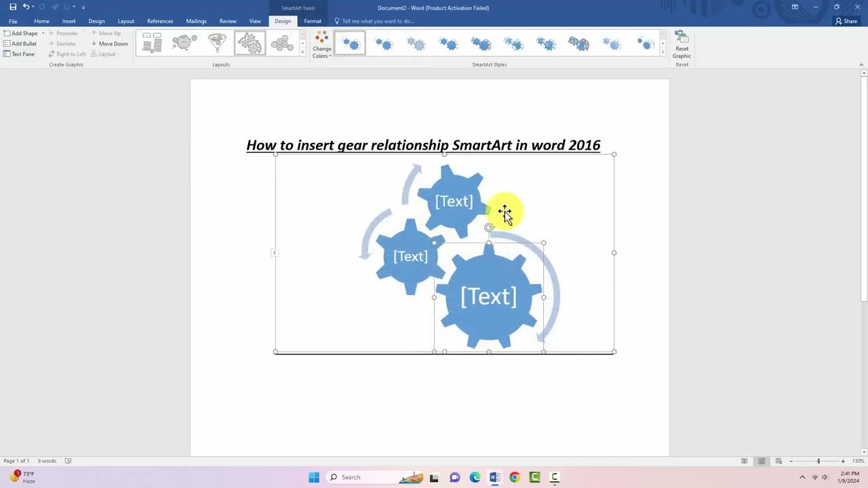
Task: Open the page Layout tab
Action: tap(125, 21)
